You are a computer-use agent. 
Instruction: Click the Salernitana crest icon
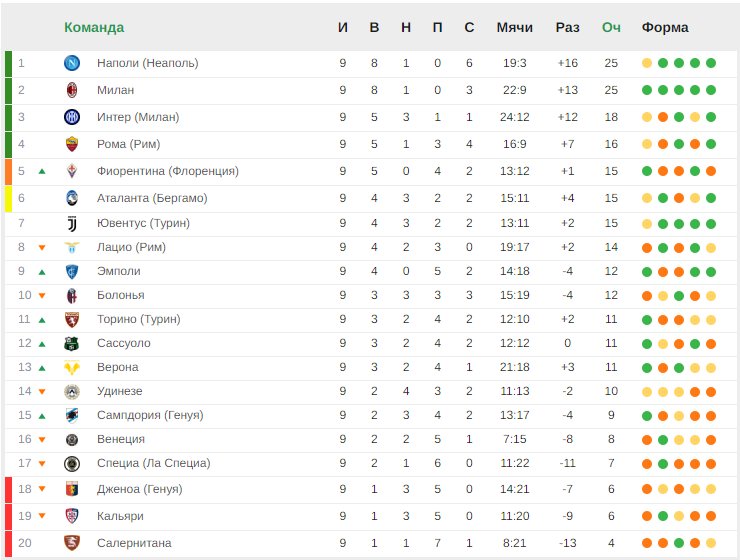(72, 543)
